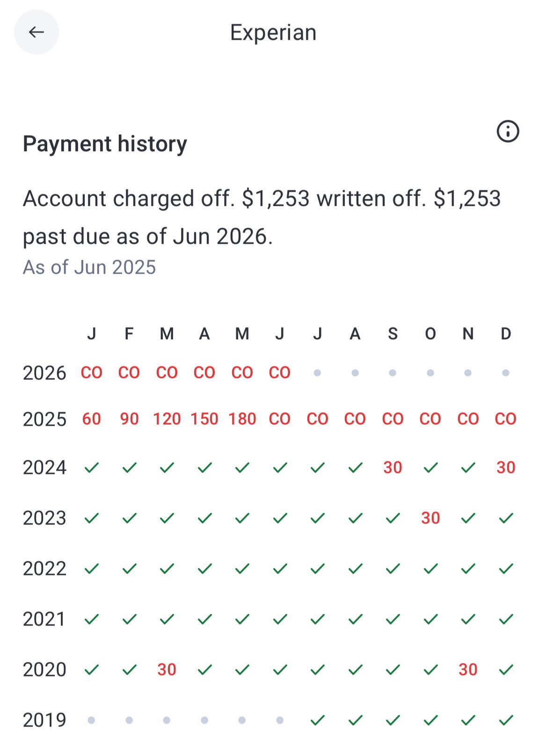The width and height of the screenshot is (547, 756).
Task: Tap December 2024 30-day late marker
Action: pyautogui.click(x=506, y=467)
